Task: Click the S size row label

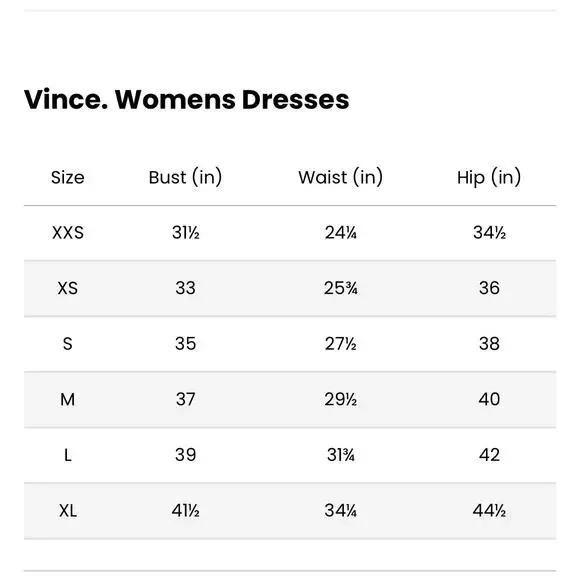Action: [x=68, y=344]
